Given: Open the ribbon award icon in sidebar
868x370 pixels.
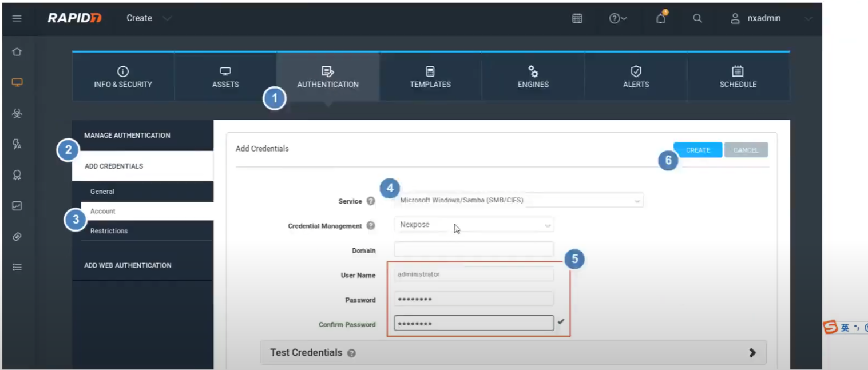Looking at the screenshot, I should pos(17,175).
